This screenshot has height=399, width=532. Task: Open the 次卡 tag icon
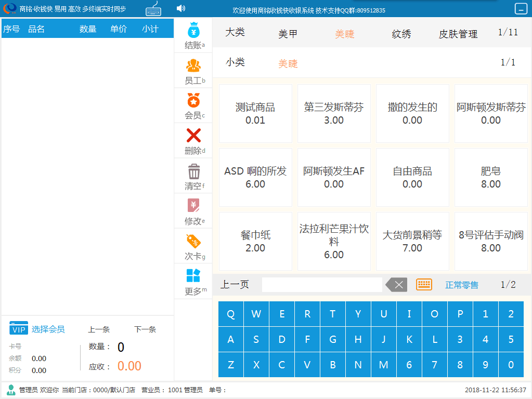click(194, 241)
